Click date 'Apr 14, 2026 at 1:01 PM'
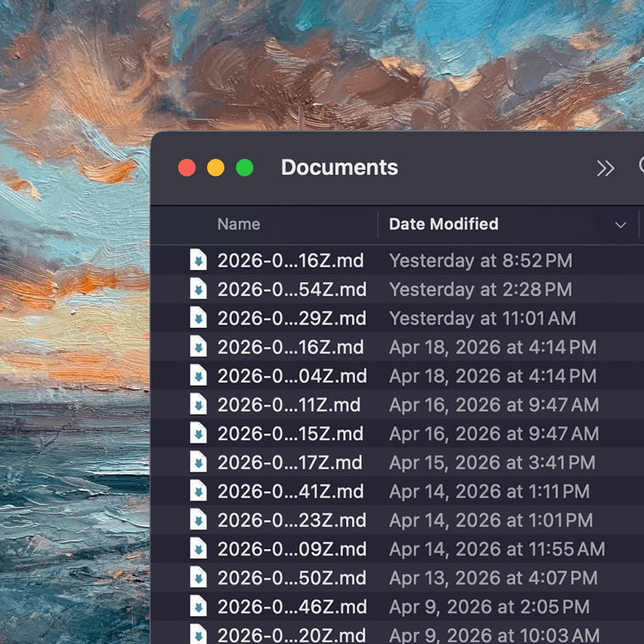Viewport: 644px width, 644px height. (x=491, y=520)
